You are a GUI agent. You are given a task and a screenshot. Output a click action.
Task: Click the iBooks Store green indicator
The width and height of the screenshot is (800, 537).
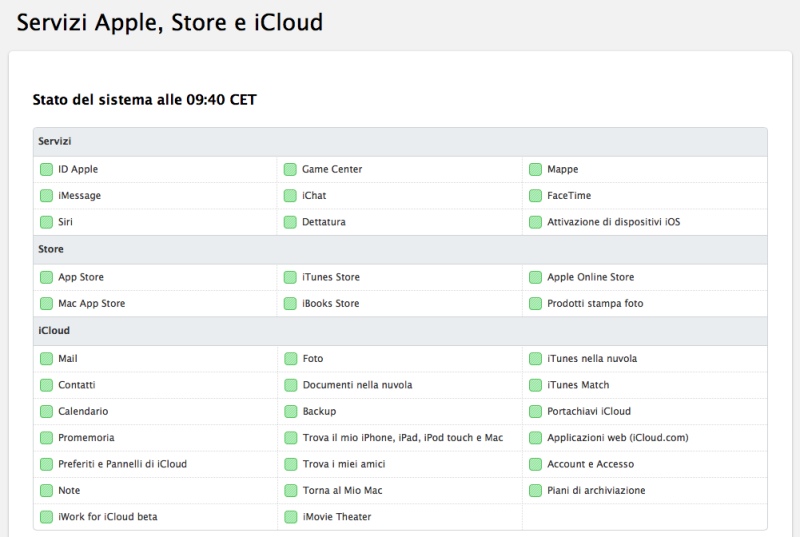(x=290, y=303)
